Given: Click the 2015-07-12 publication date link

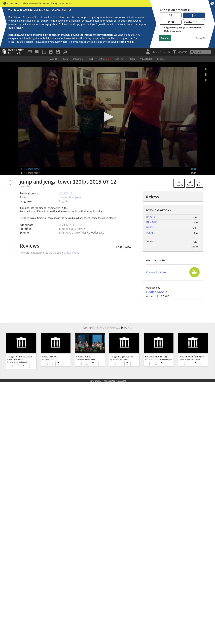Looking at the screenshot, I should 66,193.
